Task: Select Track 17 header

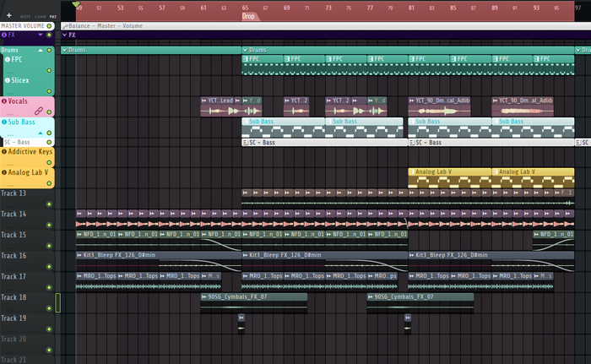Action: pyautogui.click(x=27, y=282)
